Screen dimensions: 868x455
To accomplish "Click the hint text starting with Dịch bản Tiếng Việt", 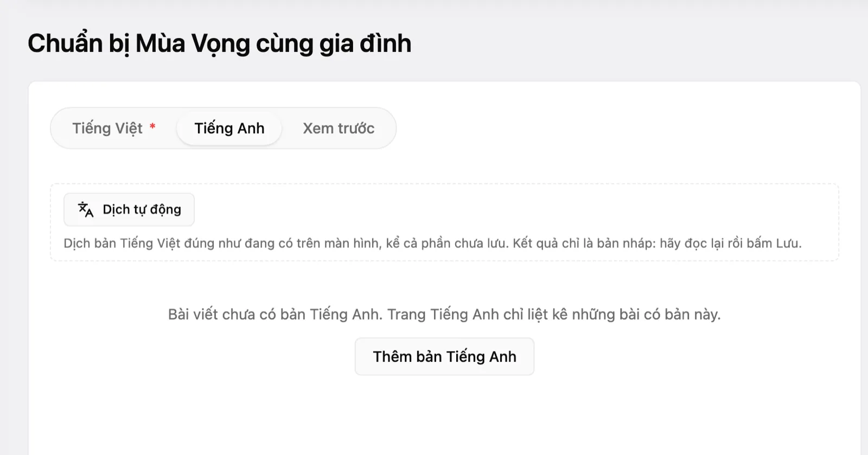I will coord(432,243).
